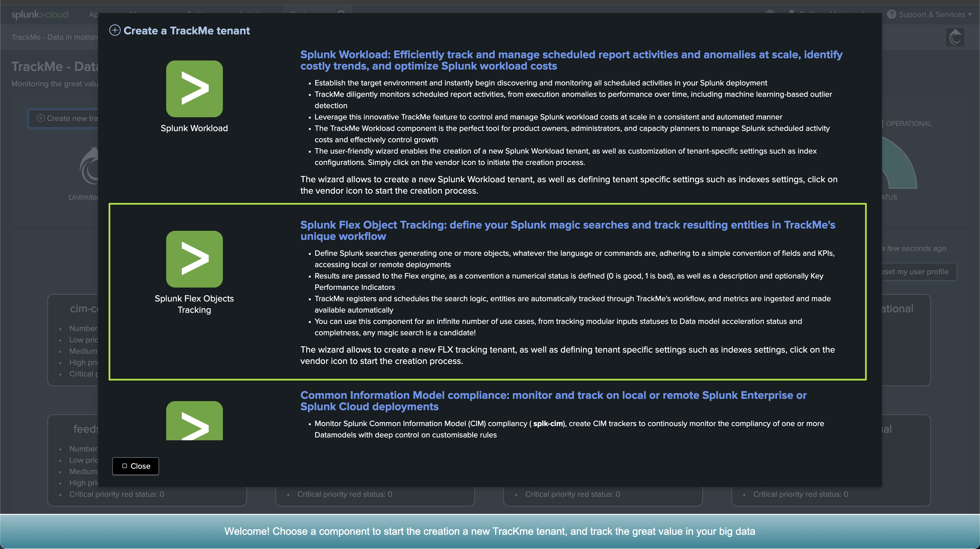Image resolution: width=980 pixels, height=549 pixels.
Task: Click the splunk>cloud logo
Action: (40, 14)
